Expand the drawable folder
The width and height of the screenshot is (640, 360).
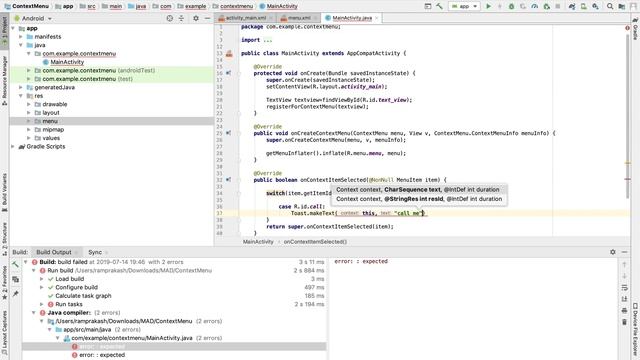(x=29, y=104)
